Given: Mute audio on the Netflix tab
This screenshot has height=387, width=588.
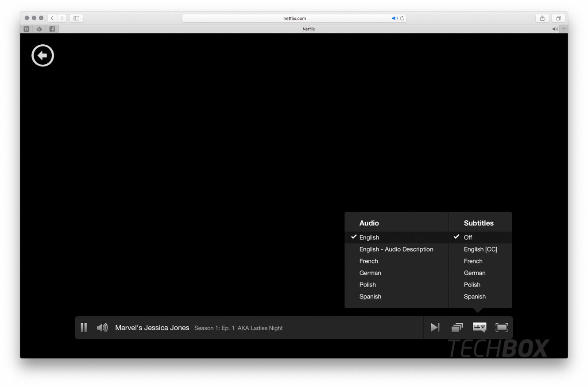Looking at the screenshot, I should [555, 29].
